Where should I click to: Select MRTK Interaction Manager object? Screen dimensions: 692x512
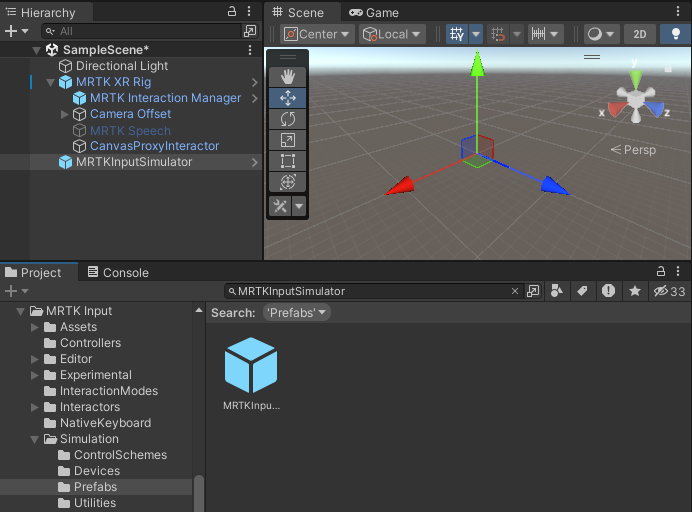pos(165,98)
